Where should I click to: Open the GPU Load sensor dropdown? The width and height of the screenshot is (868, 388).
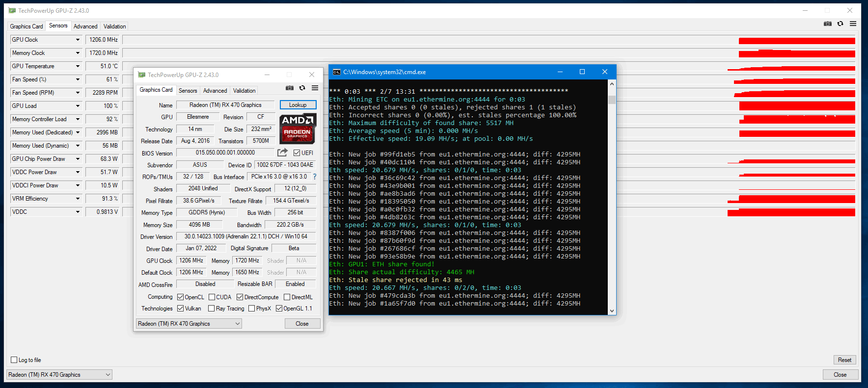78,106
